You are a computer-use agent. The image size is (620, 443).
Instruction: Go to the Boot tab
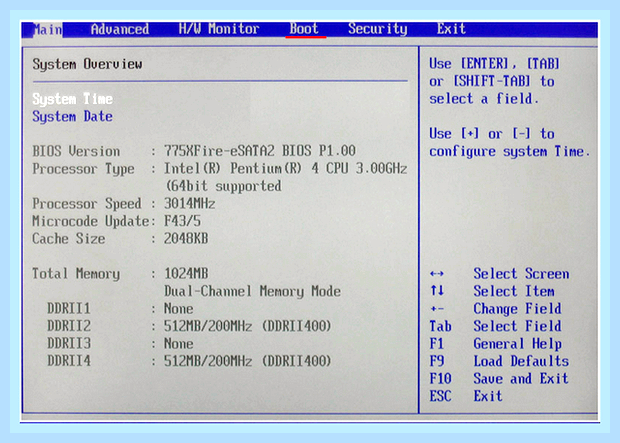click(304, 28)
